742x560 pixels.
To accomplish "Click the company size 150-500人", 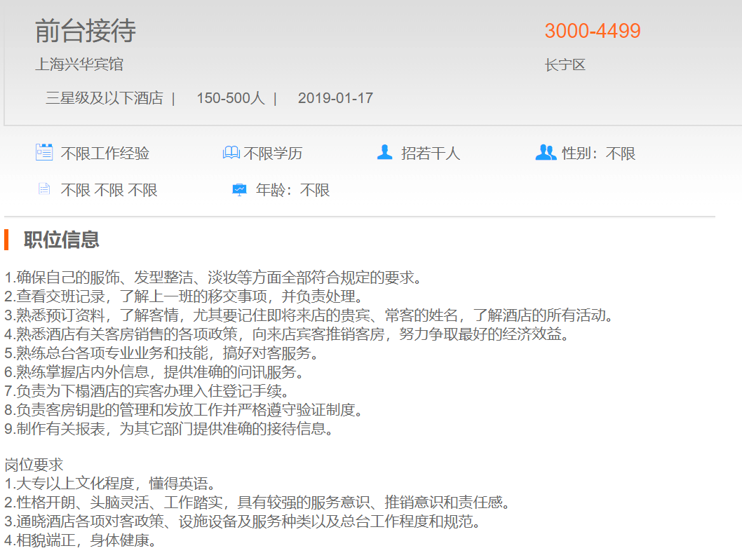I will click(230, 98).
